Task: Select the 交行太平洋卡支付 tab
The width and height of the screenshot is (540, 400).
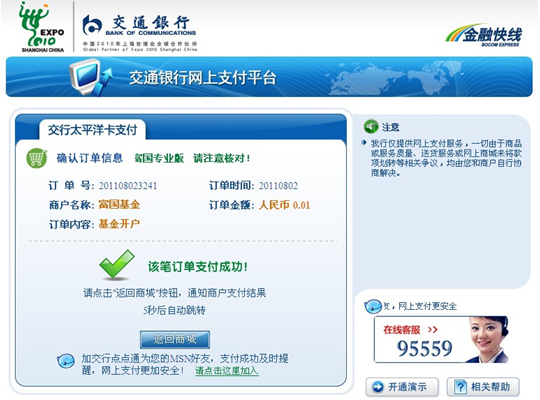Action: pyautogui.click(x=92, y=130)
